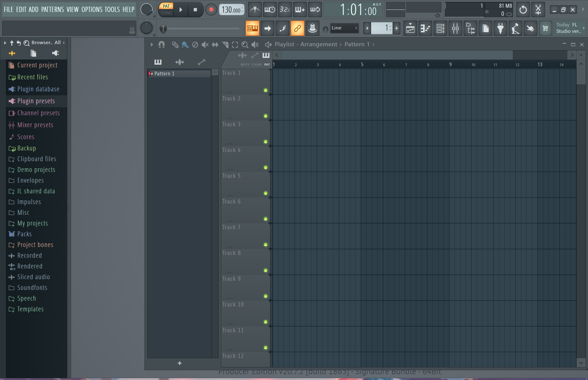The width and height of the screenshot is (588, 380).
Task: Click the 130.000 tempo field
Action: point(231,10)
